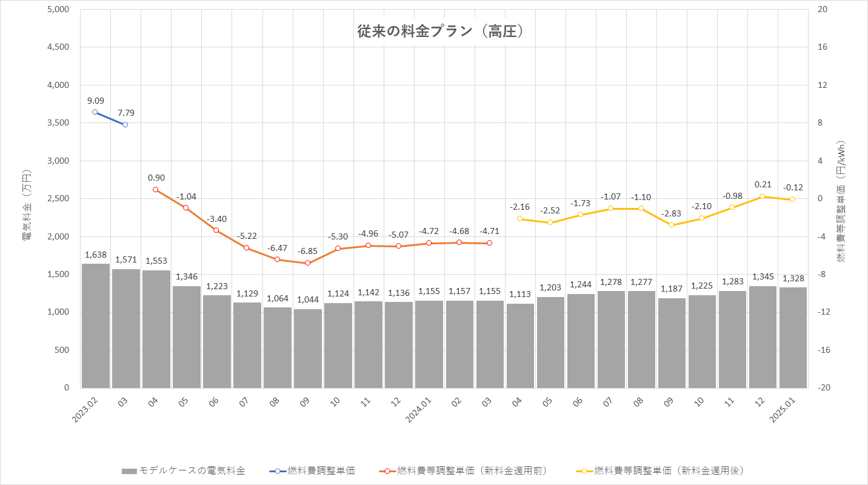Select the legend entry 燃料費調整単価
Image resolution: width=868 pixels, height=485 pixels.
click(312, 470)
